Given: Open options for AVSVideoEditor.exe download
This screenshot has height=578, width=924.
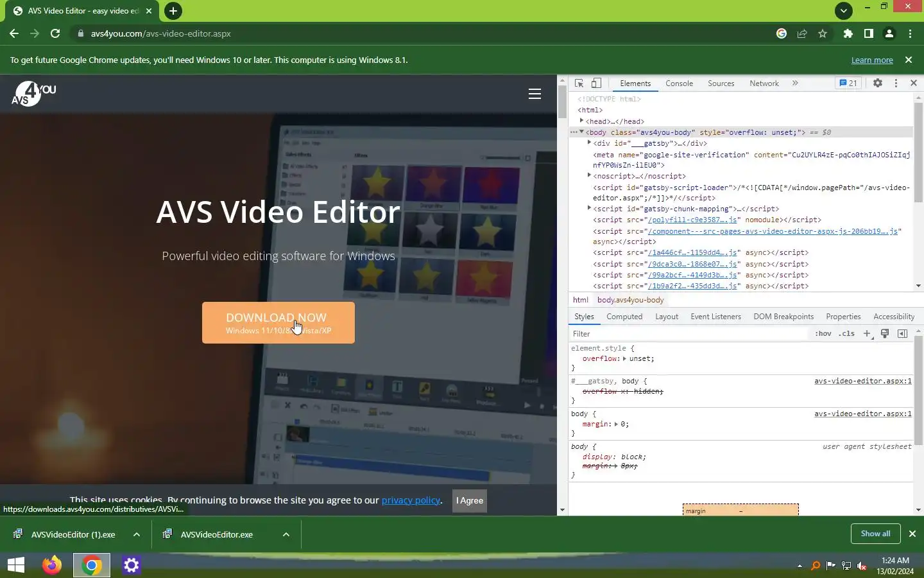Looking at the screenshot, I should pos(286,534).
